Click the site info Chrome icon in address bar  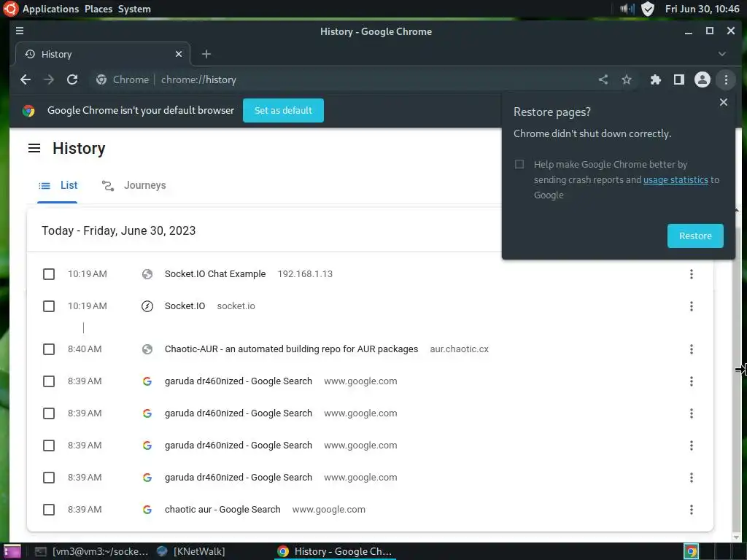pos(101,79)
